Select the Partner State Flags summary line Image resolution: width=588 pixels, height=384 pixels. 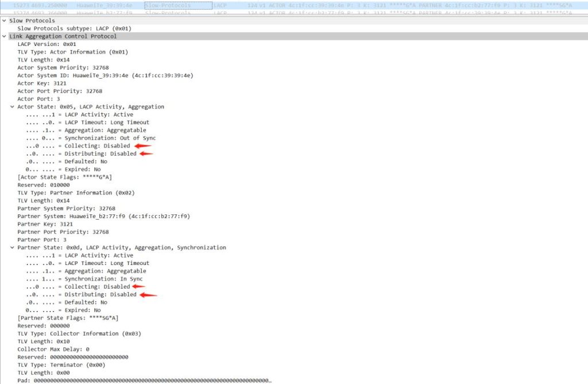click(x=68, y=318)
